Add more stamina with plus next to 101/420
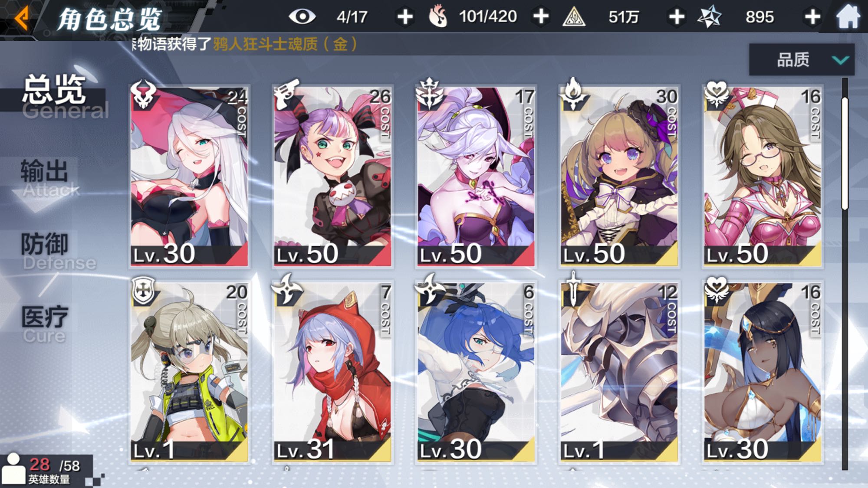Screen dimensions: 868x488 [x=541, y=17]
